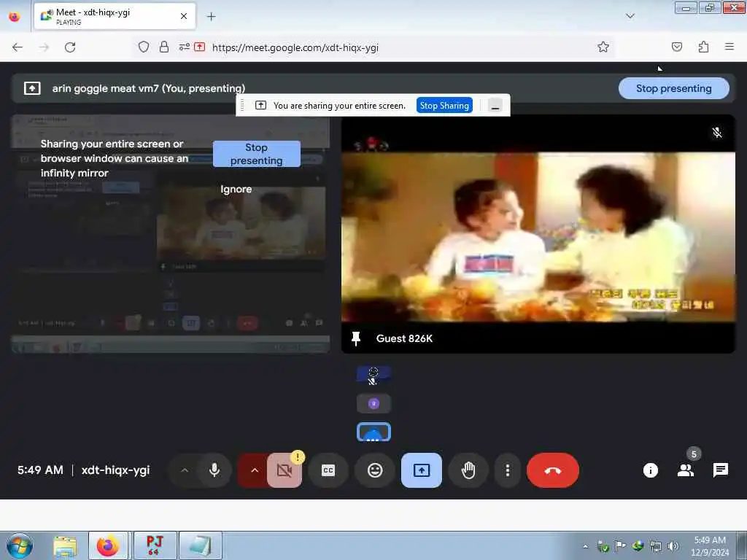The image size is (747, 560).
Task: Select the blue highlighted participant thumbnail
Action: click(373, 432)
